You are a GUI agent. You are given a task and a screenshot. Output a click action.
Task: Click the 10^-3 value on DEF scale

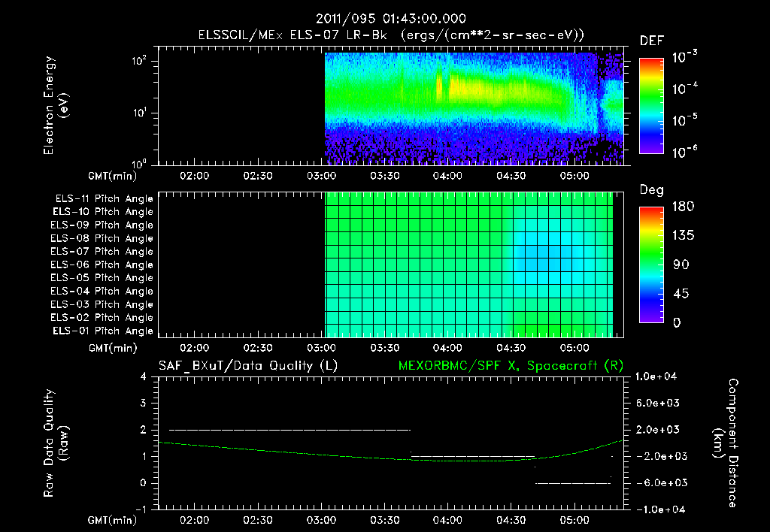[684, 56]
